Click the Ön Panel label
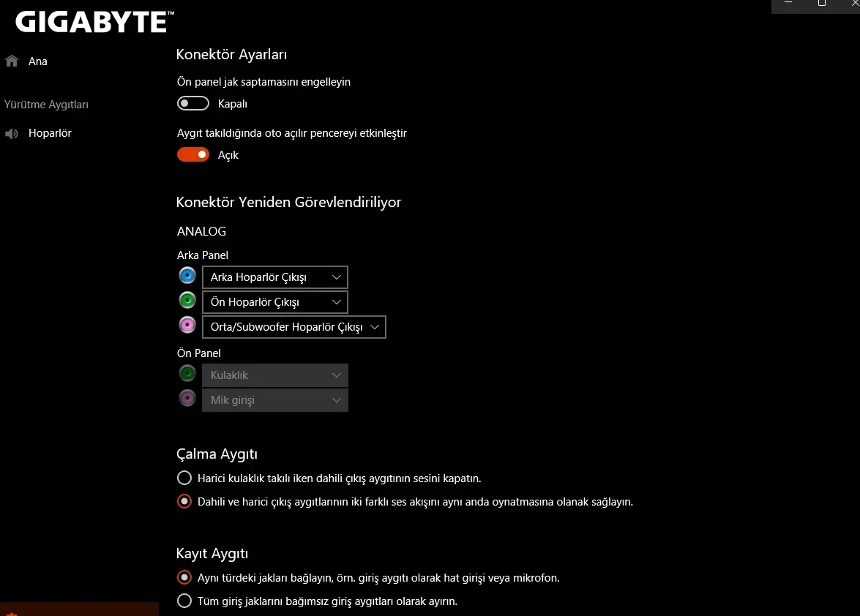The height and width of the screenshot is (616, 860). click(198, 353)
